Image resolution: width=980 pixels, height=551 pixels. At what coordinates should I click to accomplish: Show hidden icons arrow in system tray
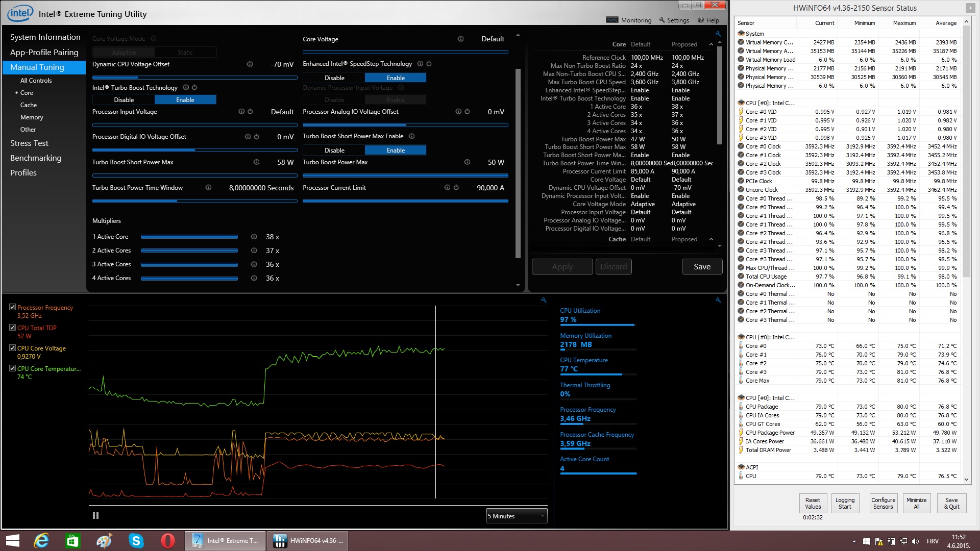click(x=854, y=541)
